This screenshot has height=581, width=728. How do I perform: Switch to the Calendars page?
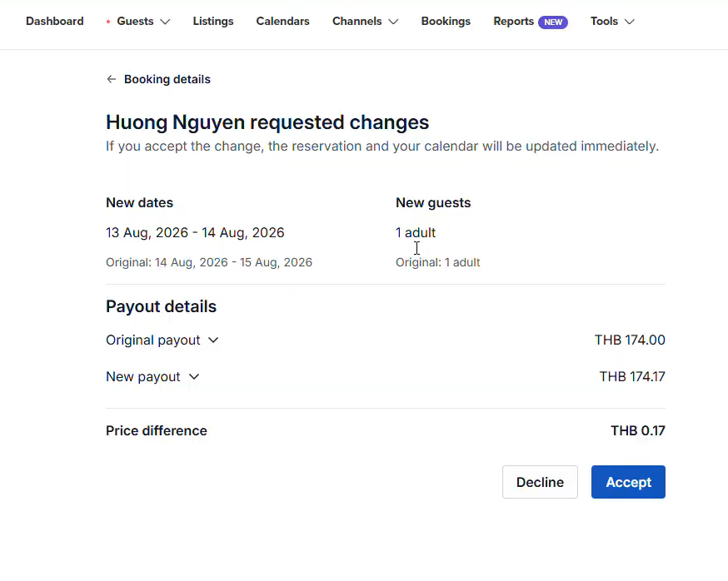click(x=282, y=22)
